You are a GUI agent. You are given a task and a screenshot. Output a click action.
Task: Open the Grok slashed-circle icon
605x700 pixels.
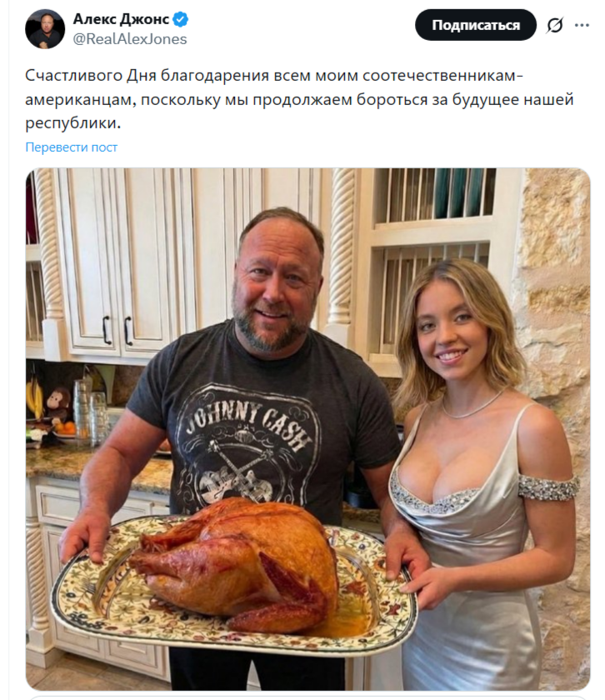point(554,25)
